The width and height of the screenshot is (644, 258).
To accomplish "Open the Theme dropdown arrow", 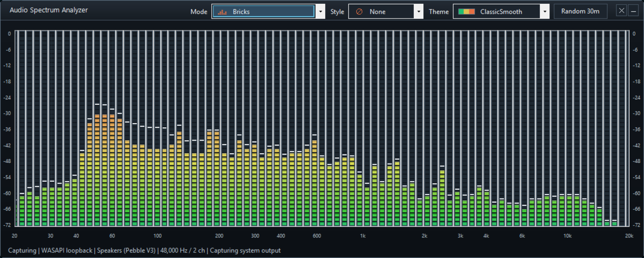I will (545, 11).
